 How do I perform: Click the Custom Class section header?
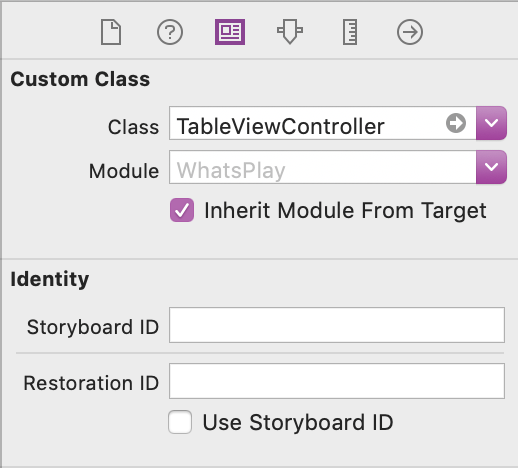pyautogui.click(x=80, y=79)
